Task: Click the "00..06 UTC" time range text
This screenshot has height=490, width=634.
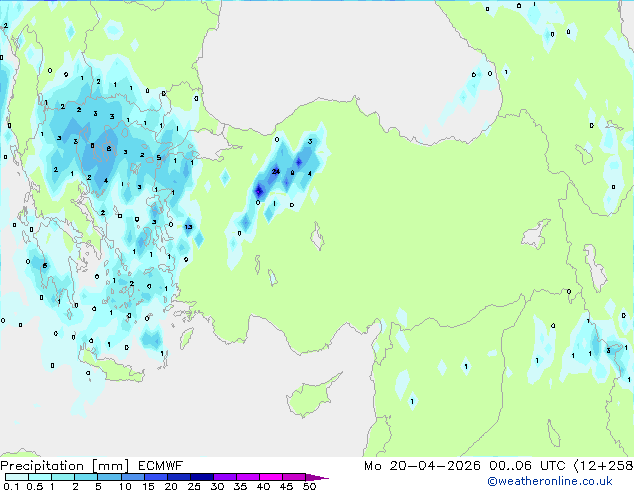Action: 527,466
